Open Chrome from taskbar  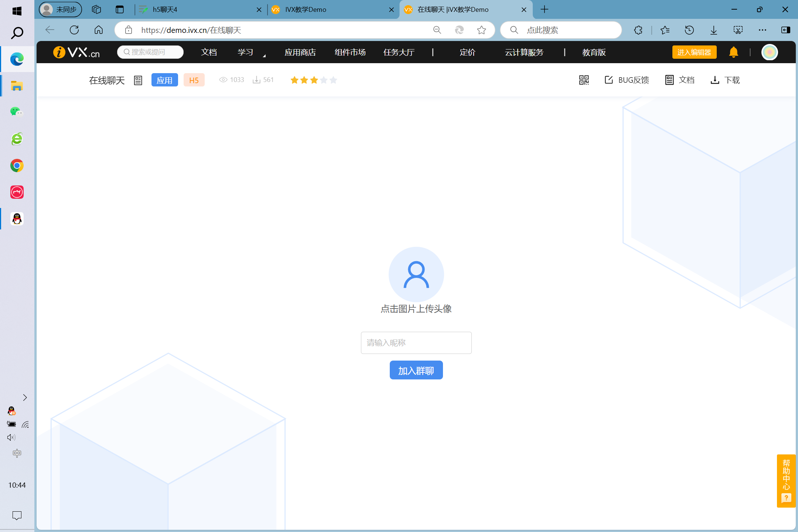point(17,166)
